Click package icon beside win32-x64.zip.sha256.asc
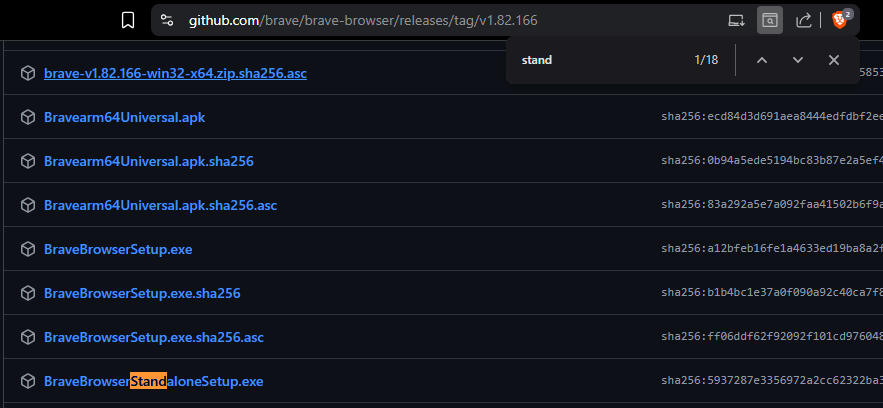This screenshot has width=883, height=408. 28,74
